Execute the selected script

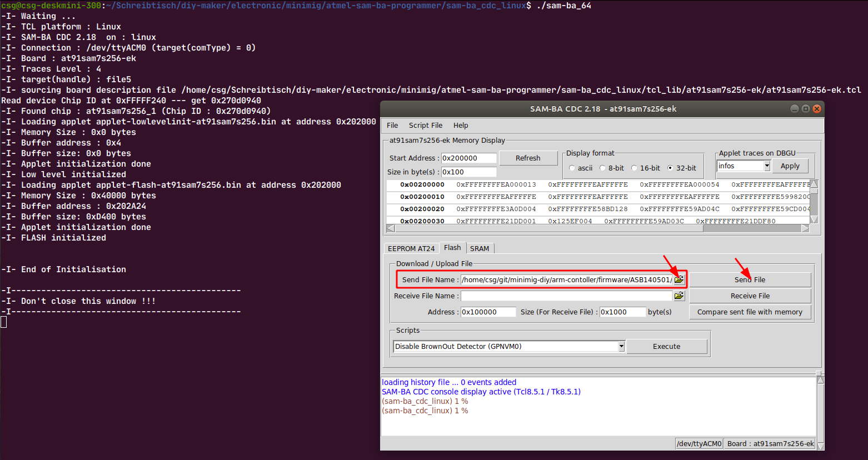666,346
